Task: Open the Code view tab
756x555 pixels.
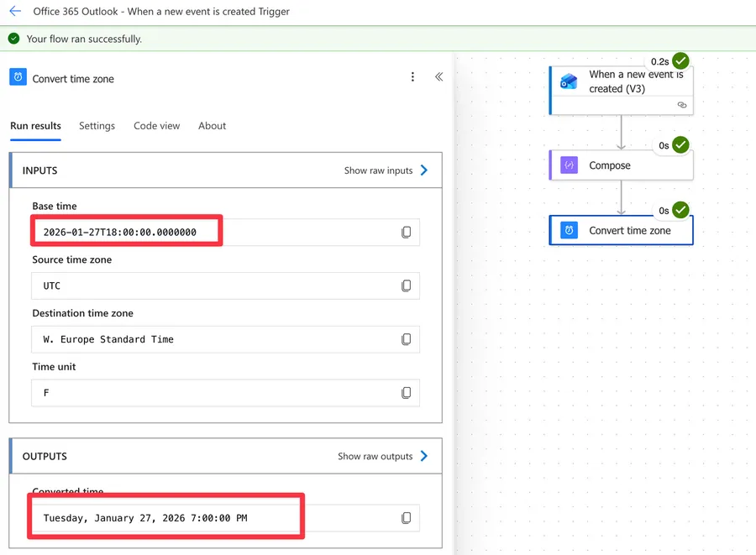Action: [156, 126]
